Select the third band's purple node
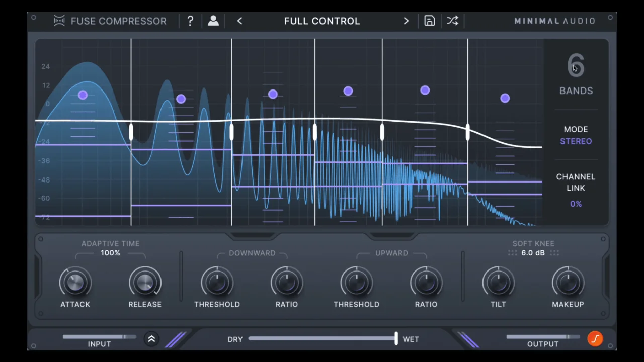This screenshot has width=644, height=362. click(273, 94)
